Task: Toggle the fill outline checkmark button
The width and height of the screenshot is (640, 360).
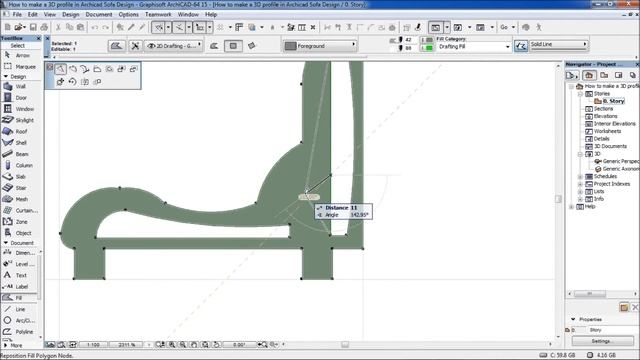Action: (521, 46)
